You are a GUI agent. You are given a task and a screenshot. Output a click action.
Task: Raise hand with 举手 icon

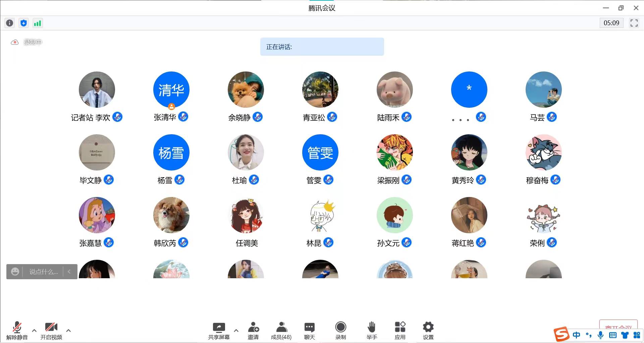click(371, 330)
